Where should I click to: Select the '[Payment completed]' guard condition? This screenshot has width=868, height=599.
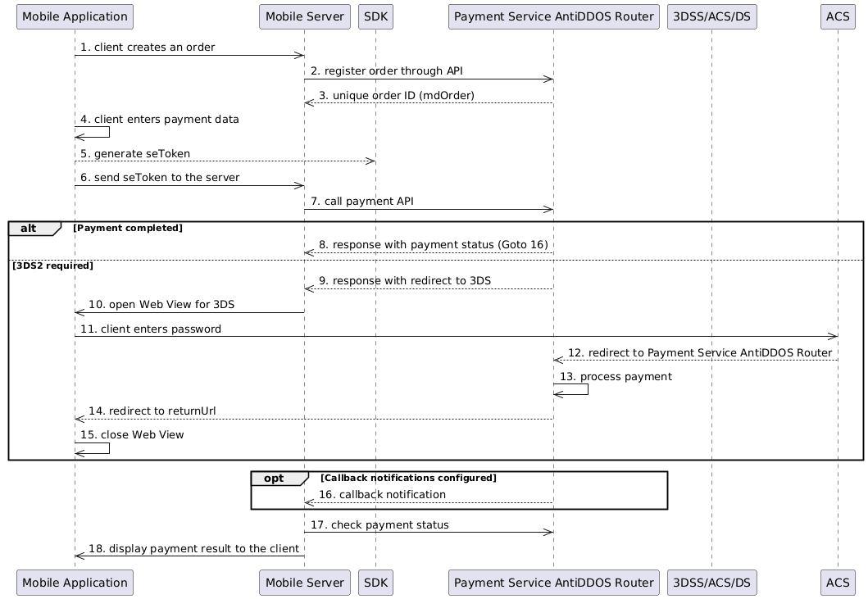(x=127, y=228)
